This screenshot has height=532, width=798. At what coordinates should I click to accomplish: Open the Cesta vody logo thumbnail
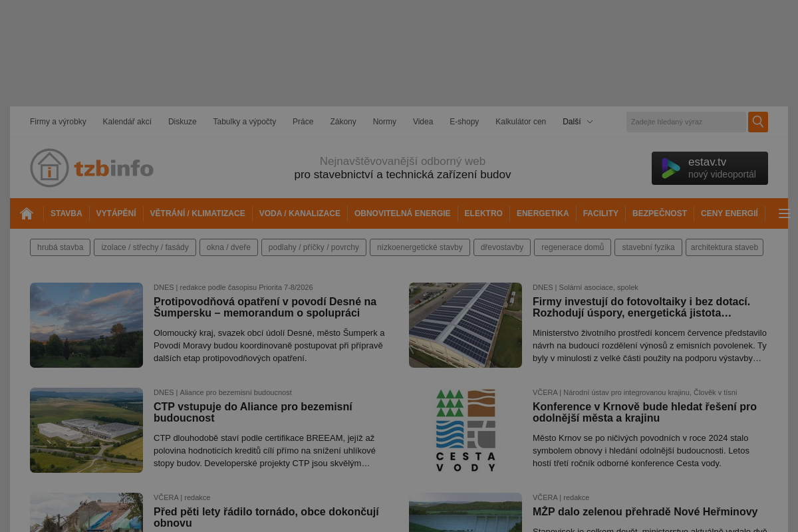pos(465,430)
